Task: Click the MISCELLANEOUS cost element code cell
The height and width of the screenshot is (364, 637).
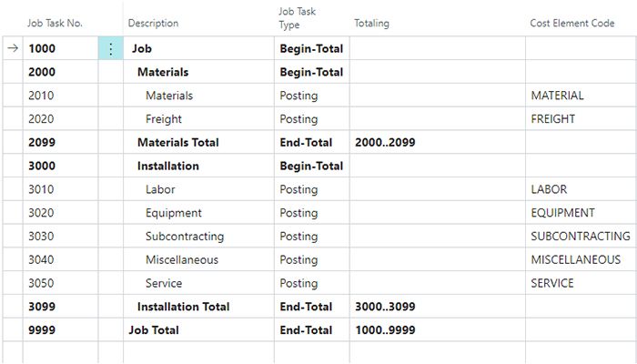Action: click(x=576, y=260)
